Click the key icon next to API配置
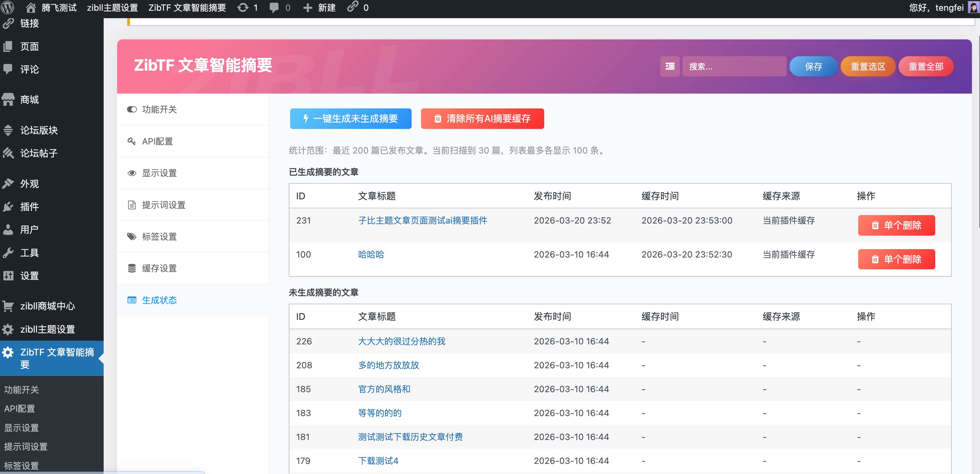The width and height of the screenshot is (980, 474). 132,141
